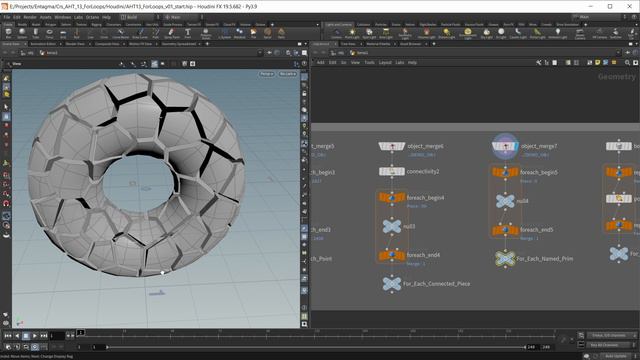Stop timeline playback
This screenshot has height=360, width=640.
point(26,336)
